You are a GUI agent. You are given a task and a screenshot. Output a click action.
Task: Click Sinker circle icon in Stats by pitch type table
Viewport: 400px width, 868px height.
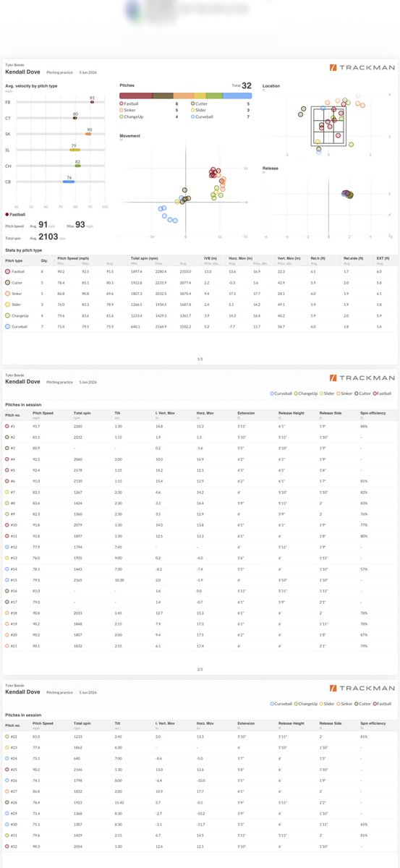[8, 294]
